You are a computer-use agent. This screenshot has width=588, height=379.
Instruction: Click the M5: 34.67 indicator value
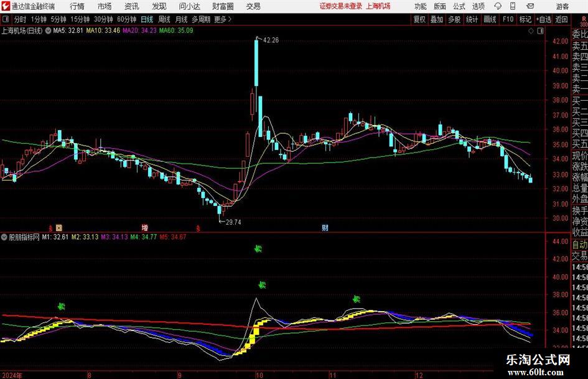173,237
